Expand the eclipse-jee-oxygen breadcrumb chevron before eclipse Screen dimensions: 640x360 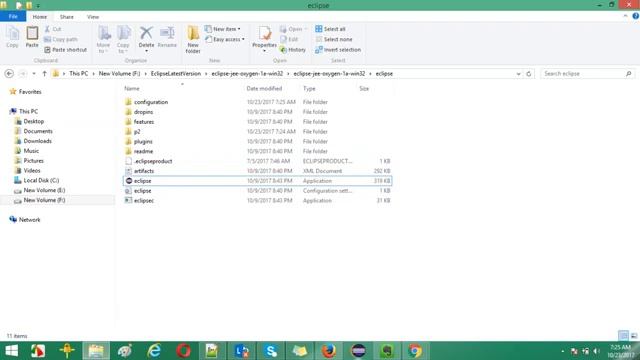(x=370, y=73)
